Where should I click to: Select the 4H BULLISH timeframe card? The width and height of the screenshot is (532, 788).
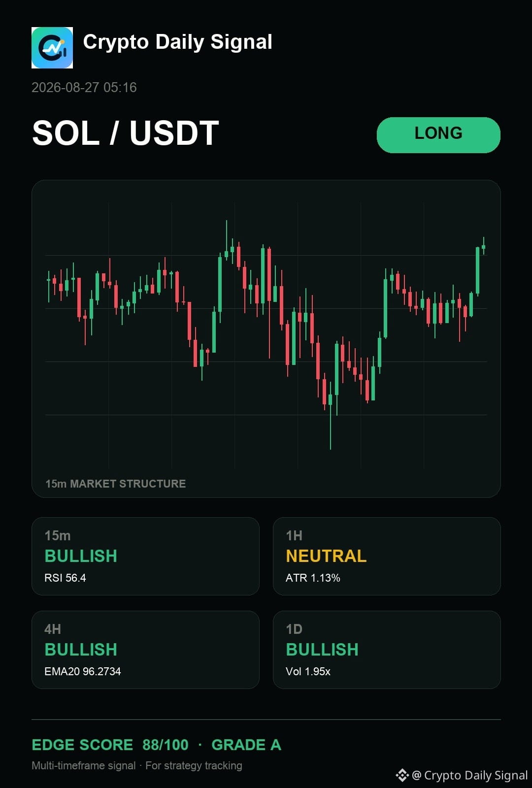pyautogui.click(x=145, y=650)
